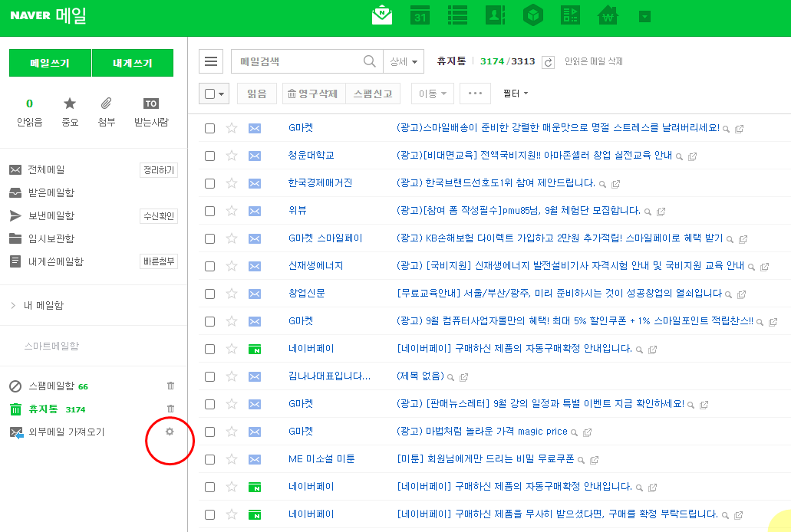Star the 위부 mail
791x532 pixels.
(x=232, y=211)
